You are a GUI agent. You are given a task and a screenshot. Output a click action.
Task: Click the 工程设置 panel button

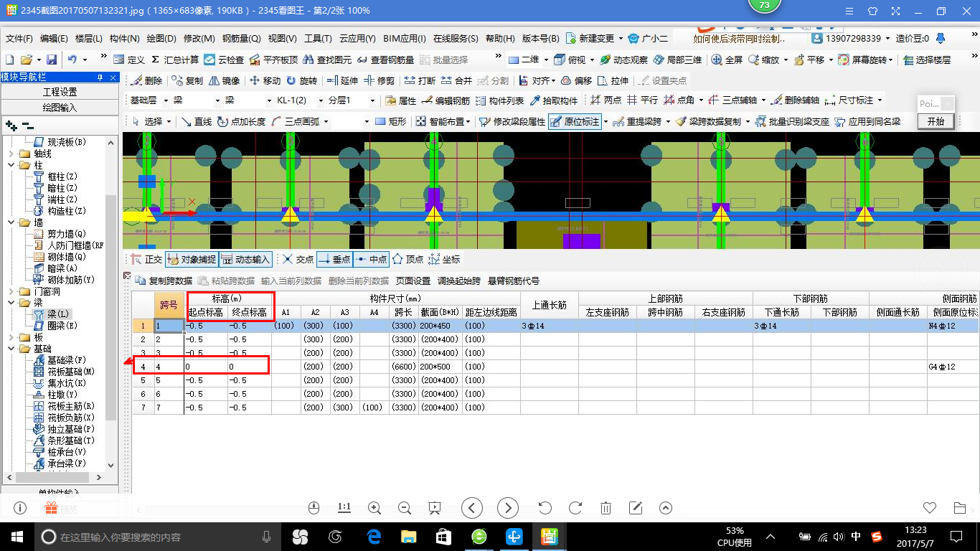point(60,92)
